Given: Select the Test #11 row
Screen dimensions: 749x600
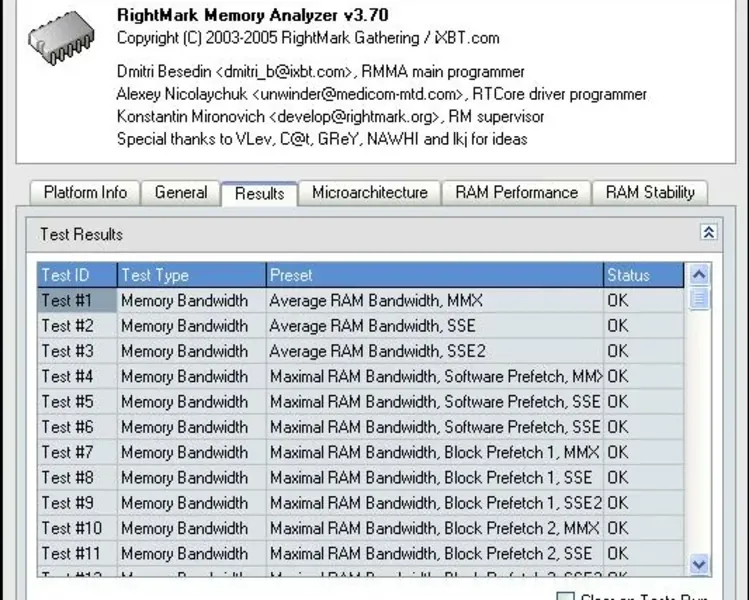Looking at the screenshot, I should click(x=361, y=554).
